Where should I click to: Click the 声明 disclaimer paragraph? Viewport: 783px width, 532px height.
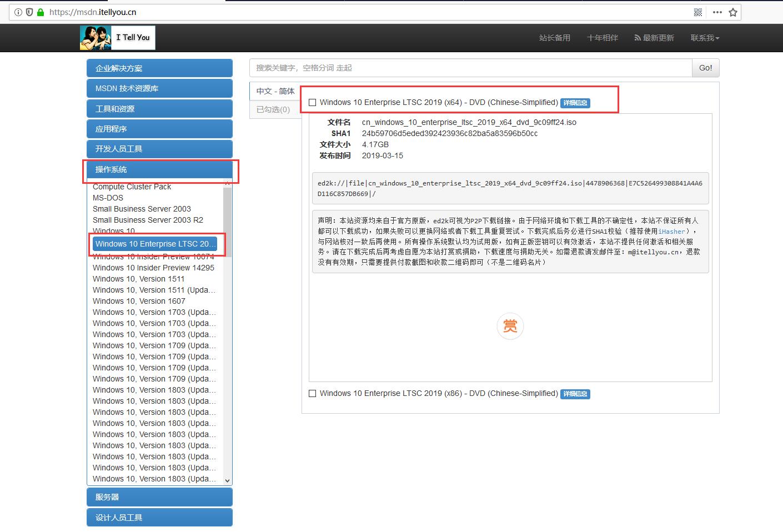(510, 242)
